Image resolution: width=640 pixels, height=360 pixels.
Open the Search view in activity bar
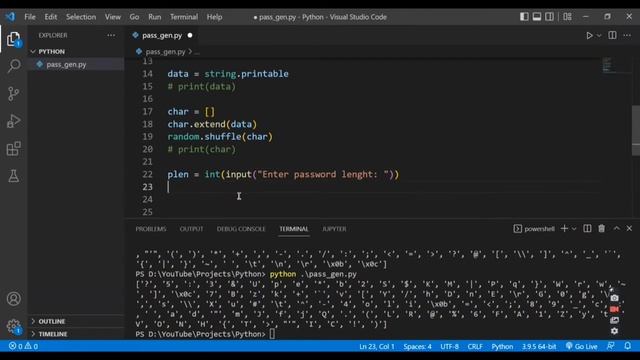(x=13, y=66)
